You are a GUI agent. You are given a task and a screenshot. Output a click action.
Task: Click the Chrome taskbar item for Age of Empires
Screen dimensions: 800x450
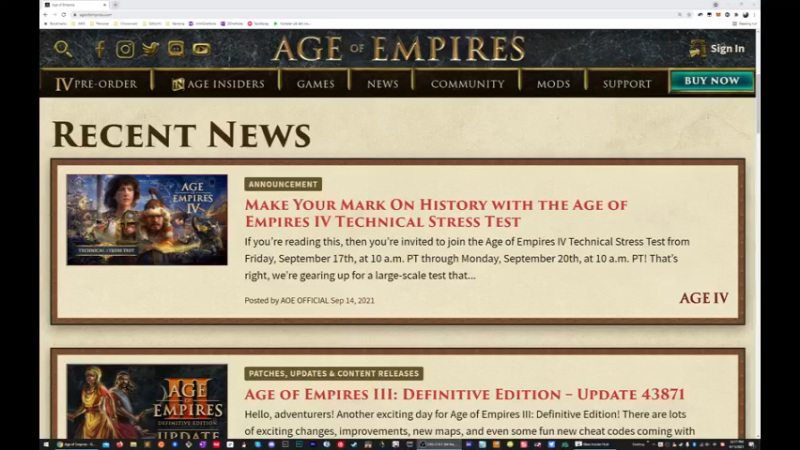75,444
